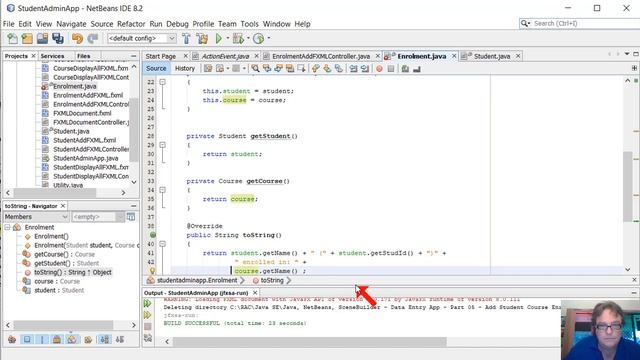
Task: Toggle Show Fields filter in Navigator
Action: point(27,339)
